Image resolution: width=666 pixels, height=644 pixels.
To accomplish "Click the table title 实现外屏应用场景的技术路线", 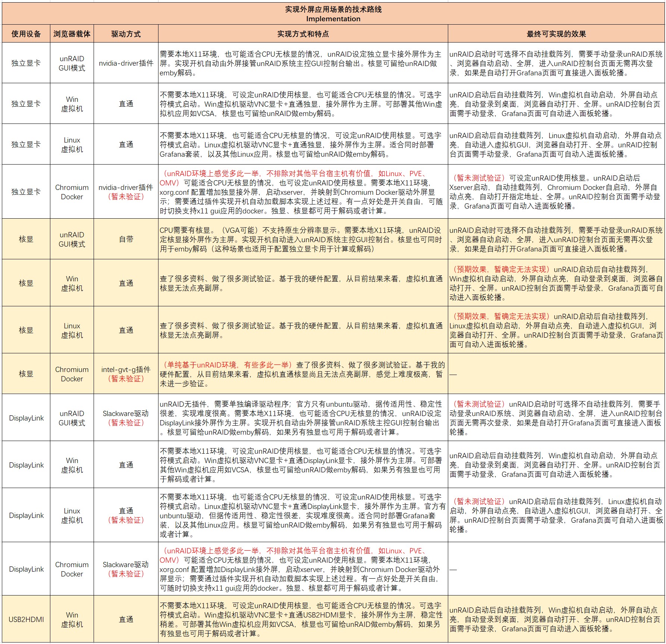I will point(333,9).
